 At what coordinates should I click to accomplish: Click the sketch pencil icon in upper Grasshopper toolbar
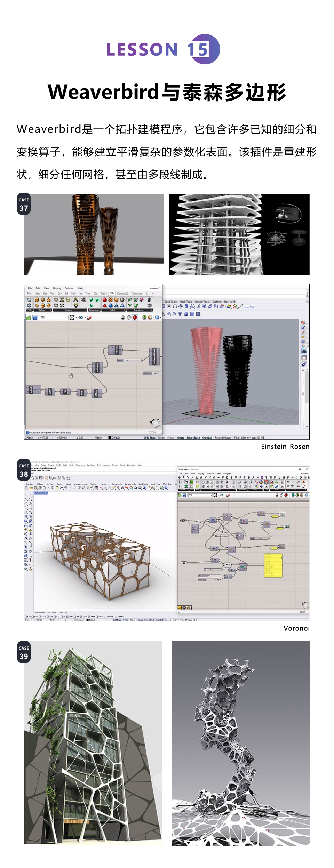pyautogui.click(x=89, y=318)
